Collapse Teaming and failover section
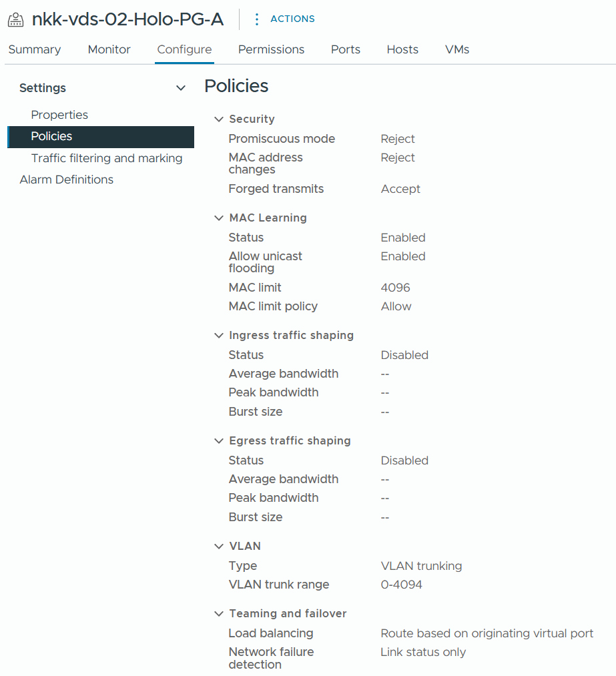The image size is (616, 676). coord(218,614)
